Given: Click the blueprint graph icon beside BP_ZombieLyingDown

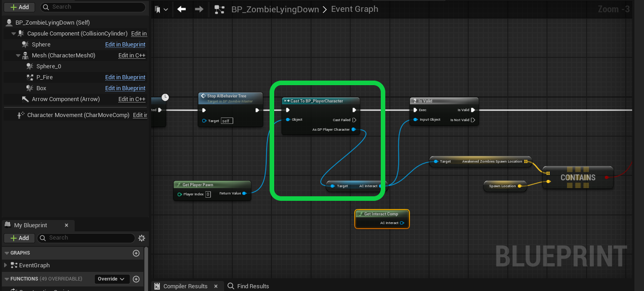Looking at the screenshot, I should point(220,10).
